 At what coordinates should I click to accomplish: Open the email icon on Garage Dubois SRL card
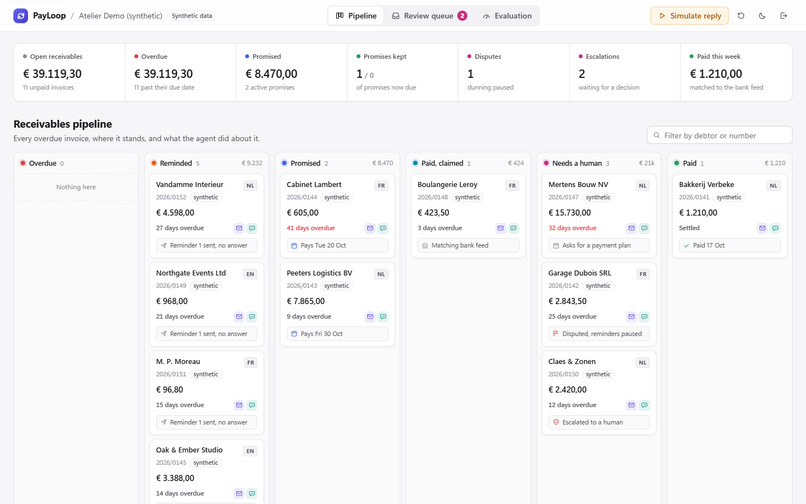tap(631, 316)
